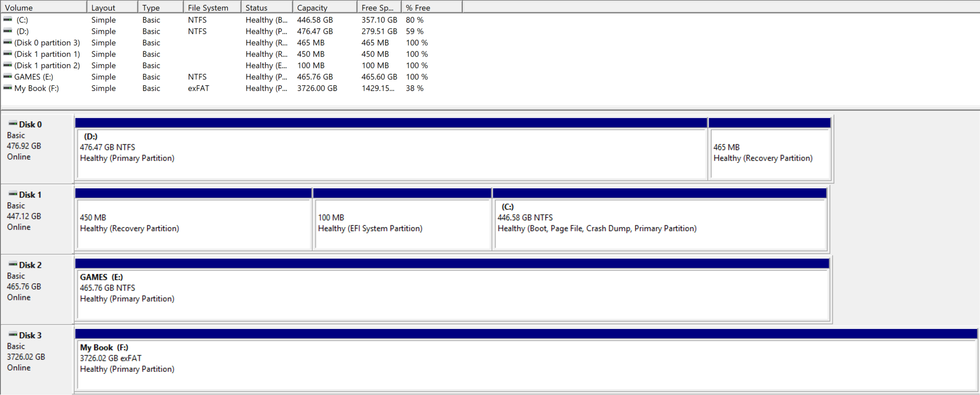Image resolution: width=980 pixels, height=395 pixels.
Task: Click the My Book (F:) volume drive icon
Action: tap(8, 88)
